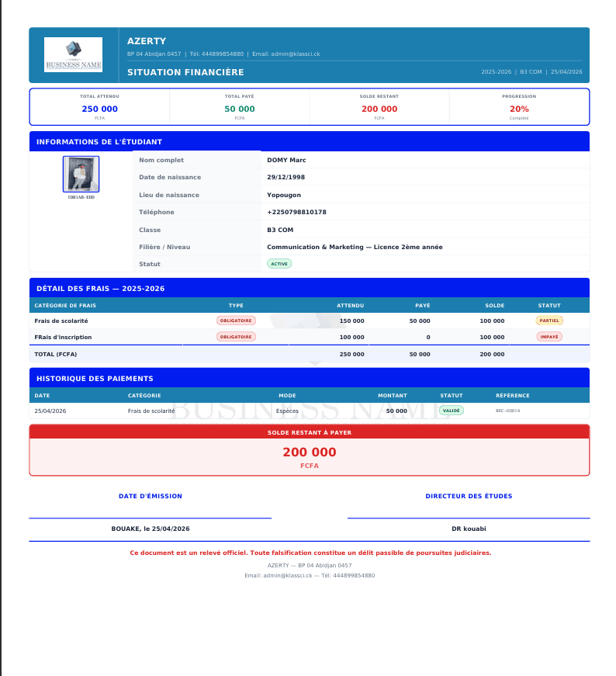
Task: Select solde 200 000 in the TOTAL (FCFA) row
Action: pyautogui.click(x=492, y=354)
